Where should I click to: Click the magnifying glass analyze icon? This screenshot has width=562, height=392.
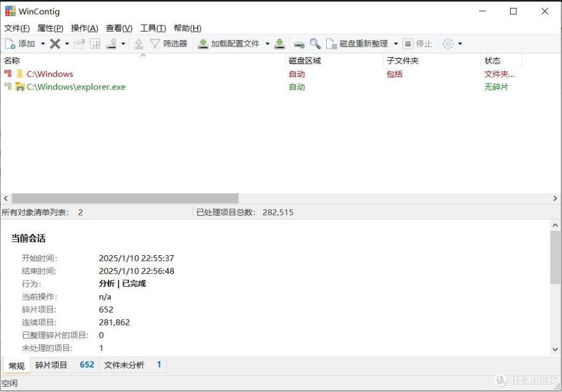click(x=315, y=44)
